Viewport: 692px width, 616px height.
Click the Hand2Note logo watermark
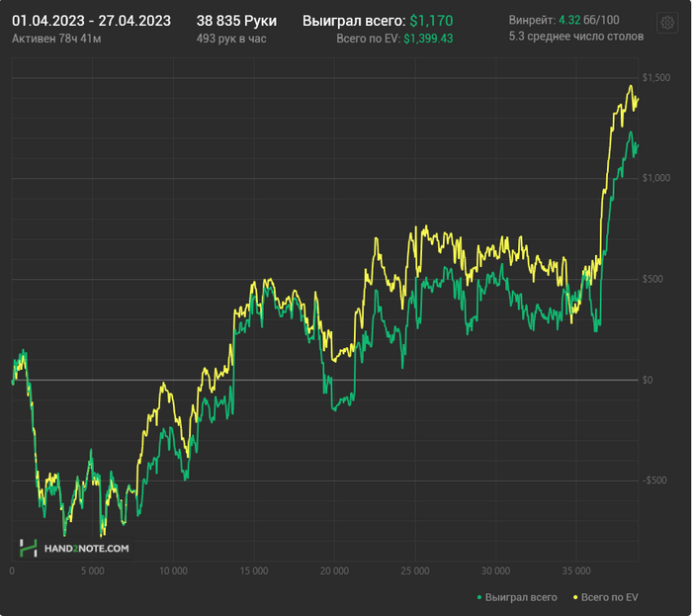75,548
